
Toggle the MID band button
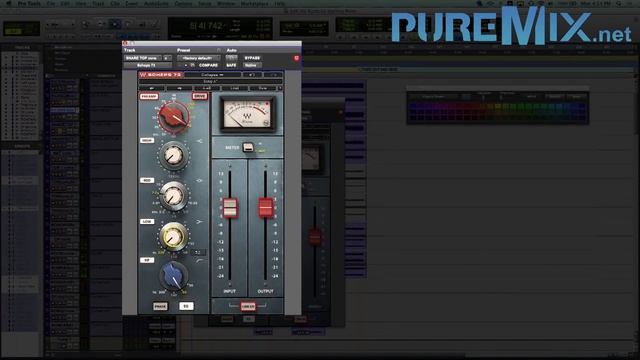[x=147, y=180]
